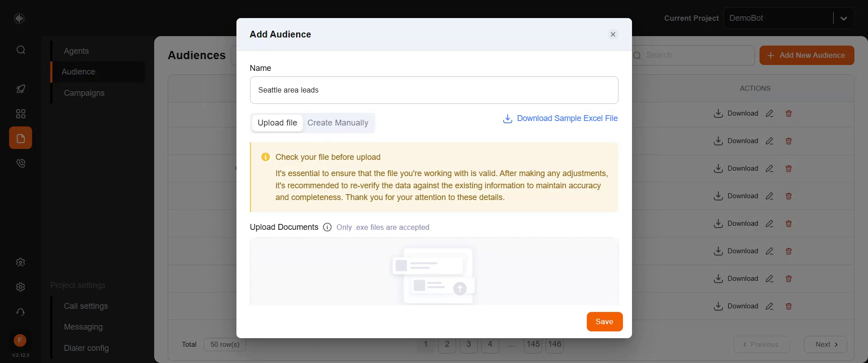Viewport: 868px width, 363px height.
Task: Click the Add New Audience button
Action: click(x=807, y=55)
